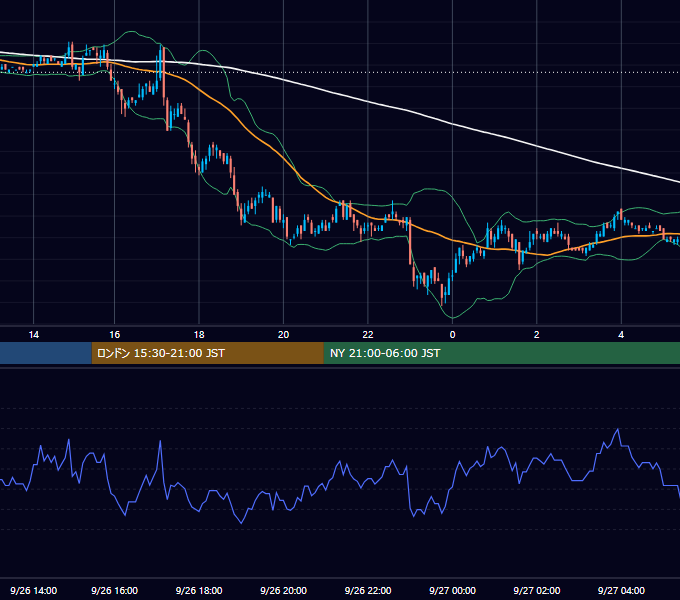Click the 9/27 00:00 date label
Viewport: 680px width, 600px height.
click(x=452, y=590)
